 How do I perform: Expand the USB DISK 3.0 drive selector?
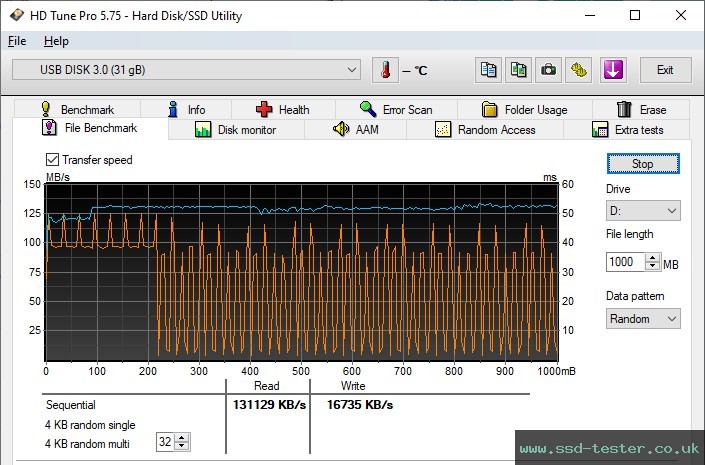tap(186, 70)
